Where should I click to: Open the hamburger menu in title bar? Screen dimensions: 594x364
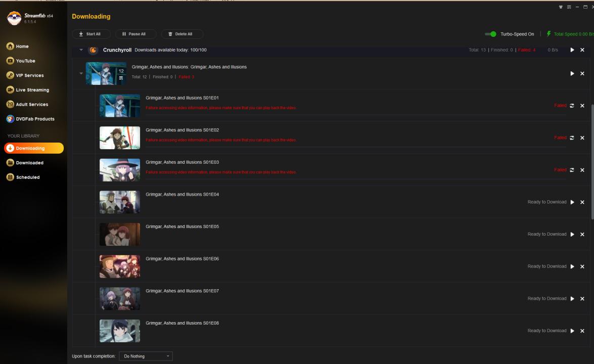(569, 7)
